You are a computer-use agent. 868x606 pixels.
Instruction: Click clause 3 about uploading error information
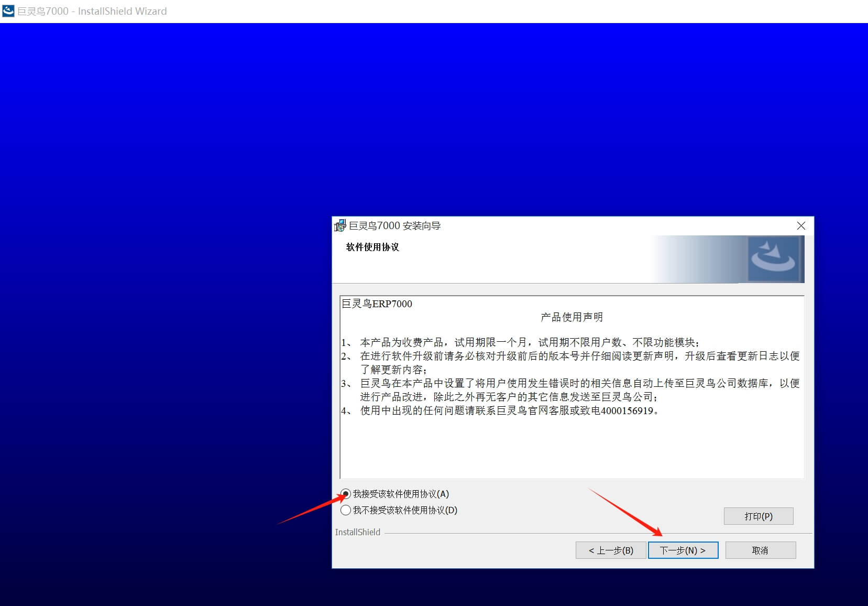point(576,384)
